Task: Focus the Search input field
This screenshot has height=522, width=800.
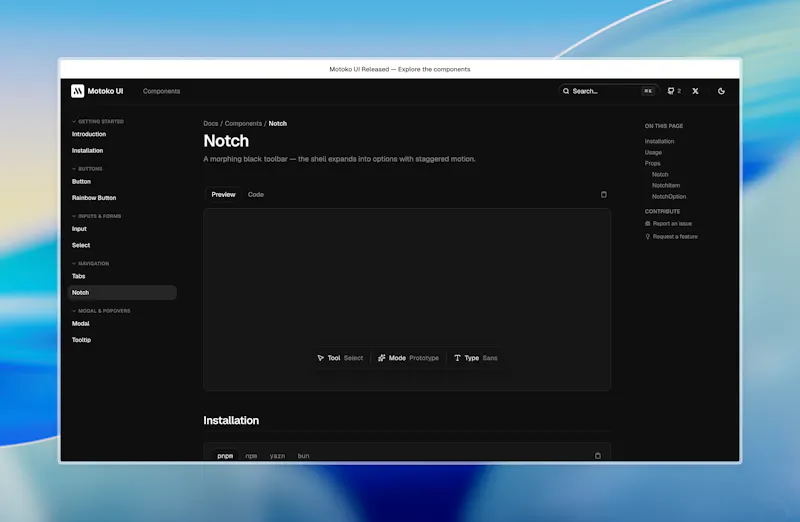Action: [609, 91]
